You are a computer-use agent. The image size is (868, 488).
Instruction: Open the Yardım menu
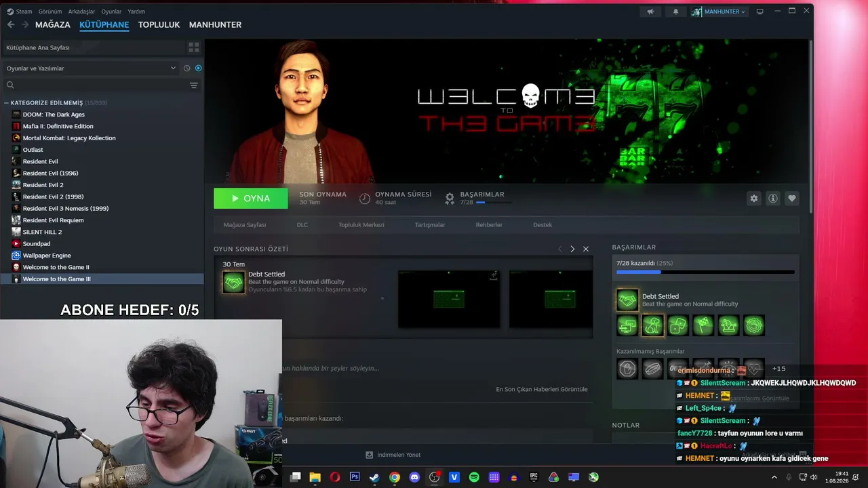[136, 12]
